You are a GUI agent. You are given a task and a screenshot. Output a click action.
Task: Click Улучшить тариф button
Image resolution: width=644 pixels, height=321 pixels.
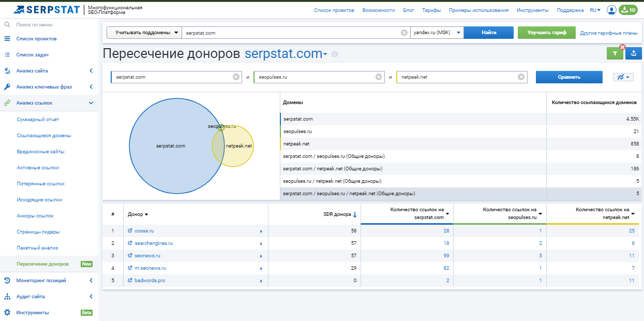pos(547,33)
